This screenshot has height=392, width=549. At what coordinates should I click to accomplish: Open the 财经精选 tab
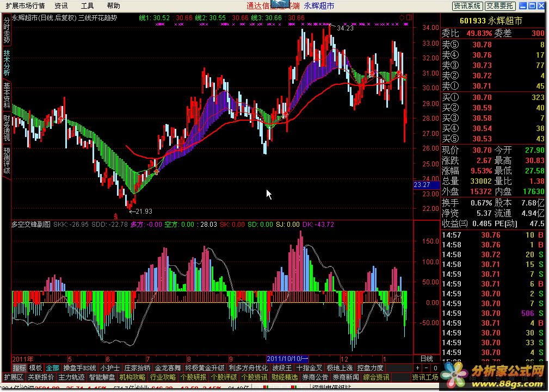tap(285, 377)
